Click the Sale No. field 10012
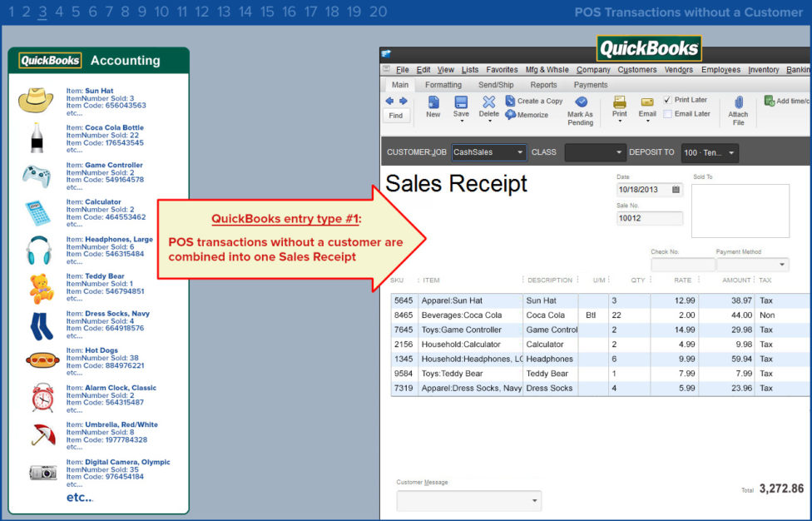The image size is (812, 521). [x=650, y=218]
